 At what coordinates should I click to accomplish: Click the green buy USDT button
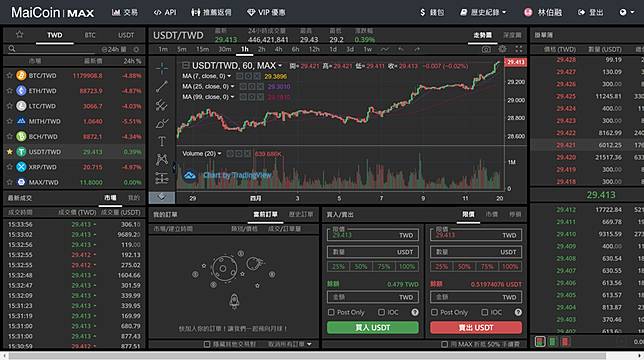tap(373, 328)
